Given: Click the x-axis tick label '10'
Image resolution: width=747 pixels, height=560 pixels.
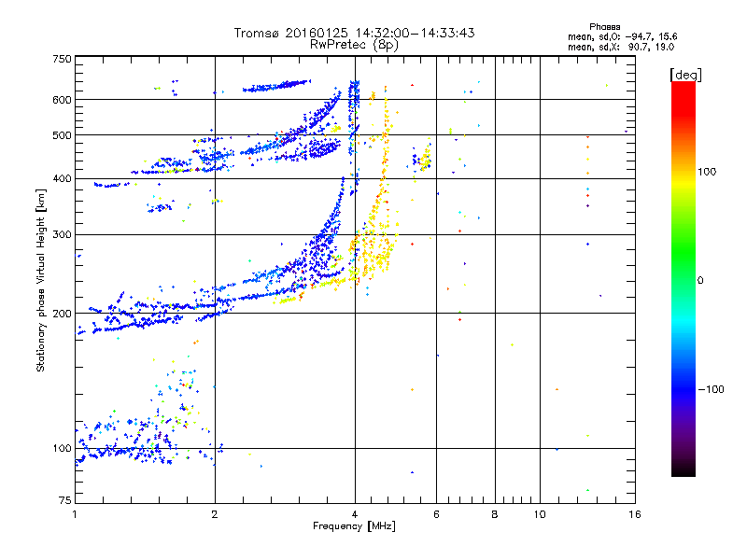Looking at the screenshot, I should (x=540, y=514).
